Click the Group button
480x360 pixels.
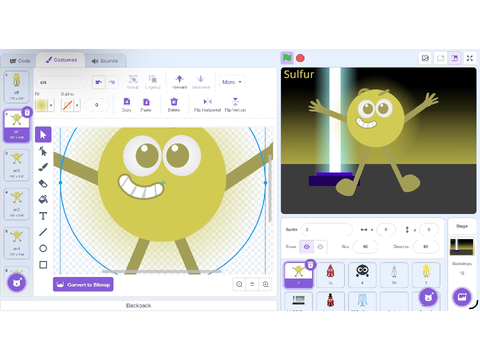tap(133, 82)
